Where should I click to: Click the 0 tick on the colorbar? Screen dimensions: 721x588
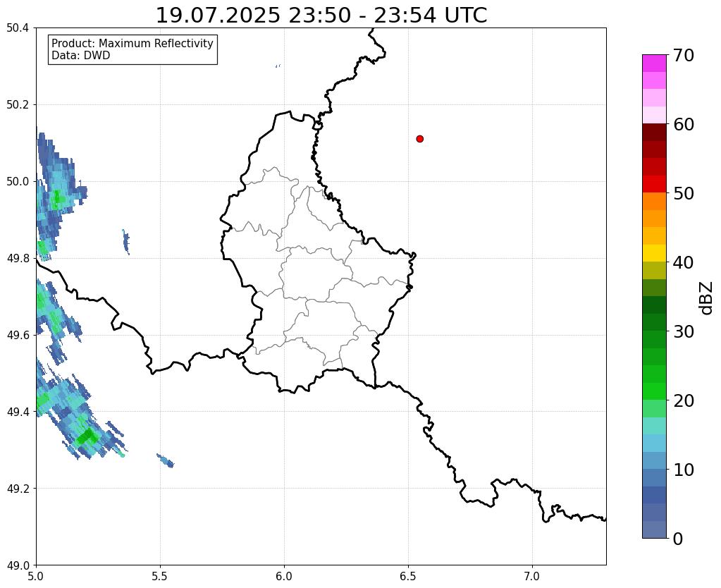tap(678, 539)
